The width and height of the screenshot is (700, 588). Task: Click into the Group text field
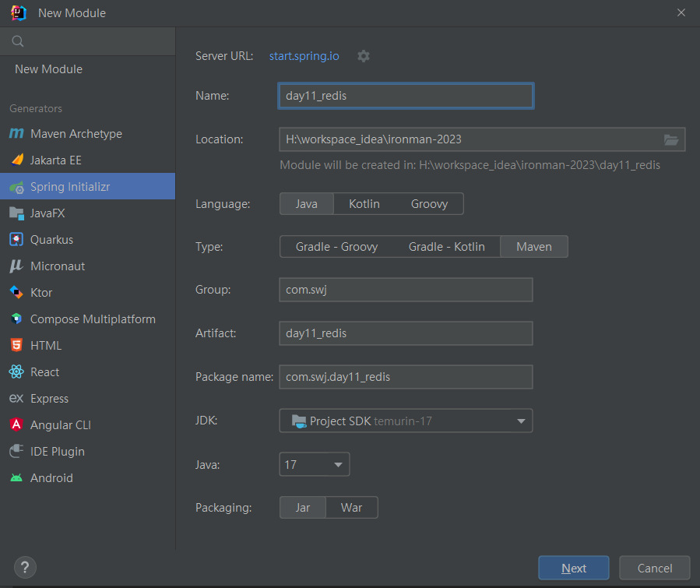[x=406, y=290]
